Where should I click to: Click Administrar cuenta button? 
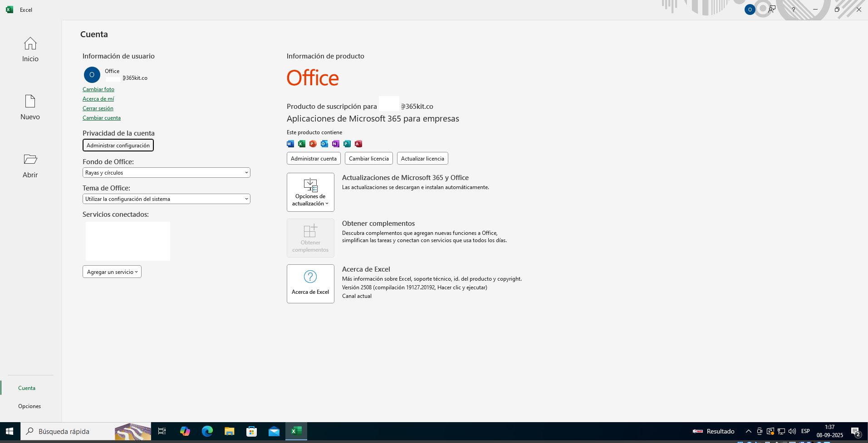314,158
